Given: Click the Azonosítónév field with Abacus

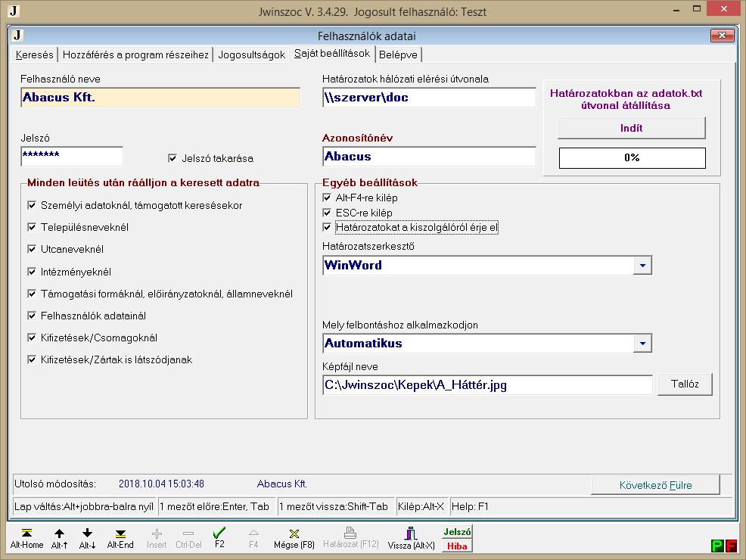Looking at the screenshot, I should [x=429, y=156].
